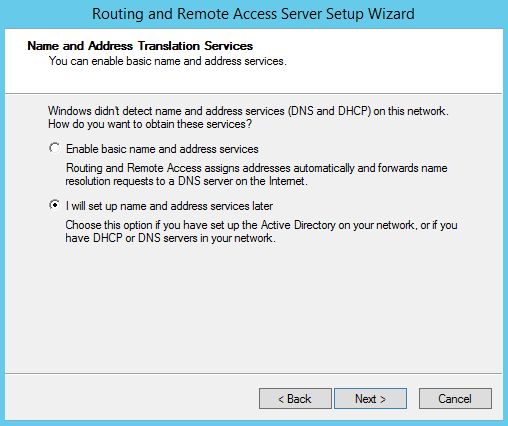Image resolution: width=508 pixels, height=426 pixels.
Task: Click the I will set up name and address services later label
Action: coord(169,206)
